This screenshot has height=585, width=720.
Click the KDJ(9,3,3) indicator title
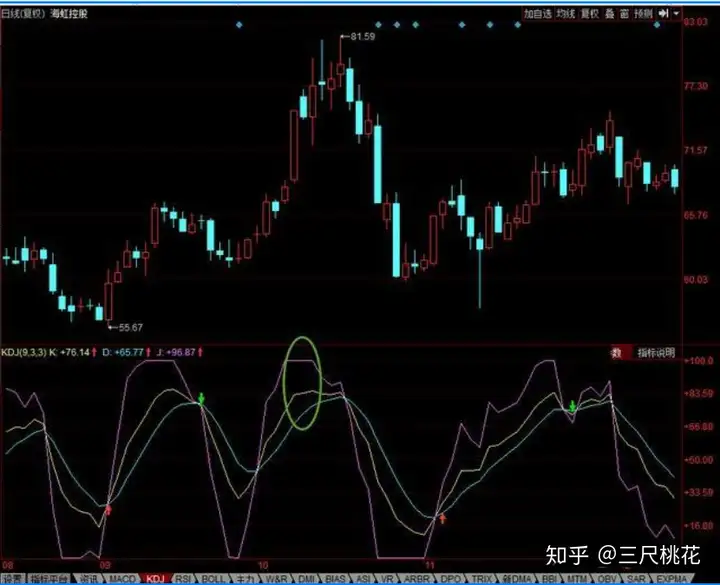(x=24, y=352)
